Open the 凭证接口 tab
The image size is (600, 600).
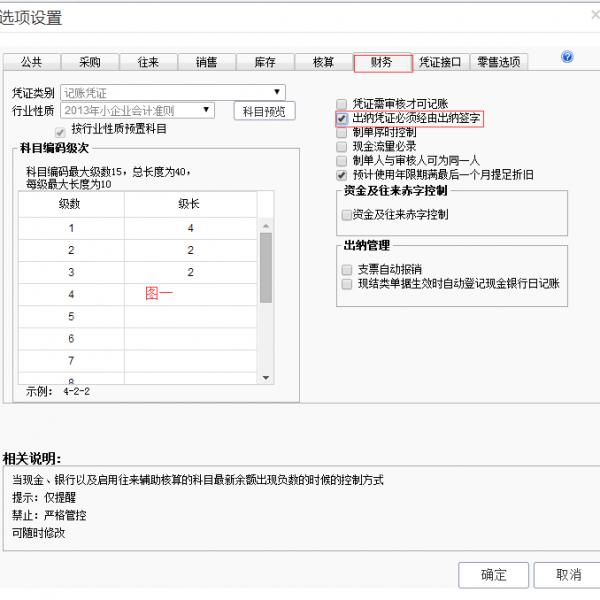441,62
